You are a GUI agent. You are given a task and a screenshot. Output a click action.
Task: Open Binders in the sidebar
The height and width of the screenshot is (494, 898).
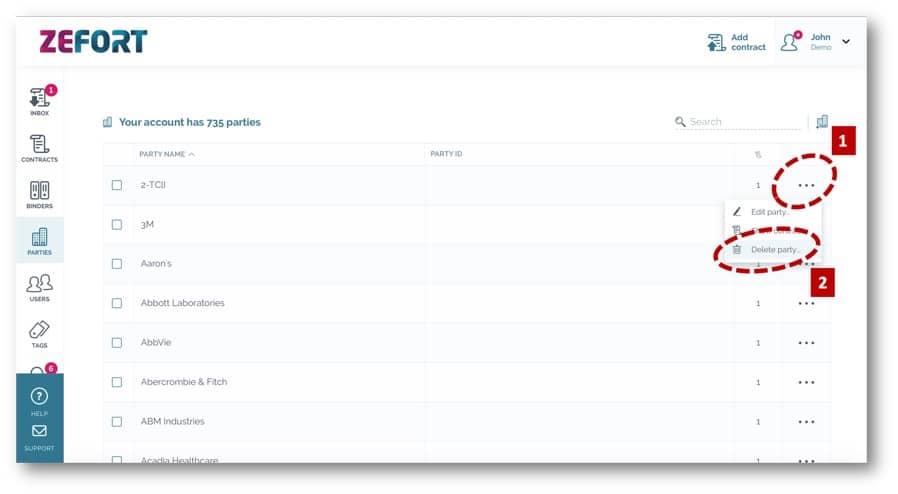40,195
